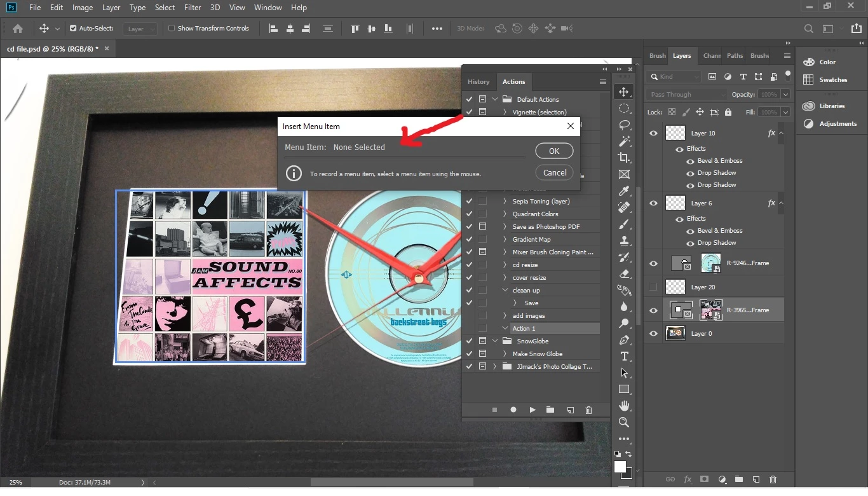Open the Adjustments panel button

(x=830, y=124)
